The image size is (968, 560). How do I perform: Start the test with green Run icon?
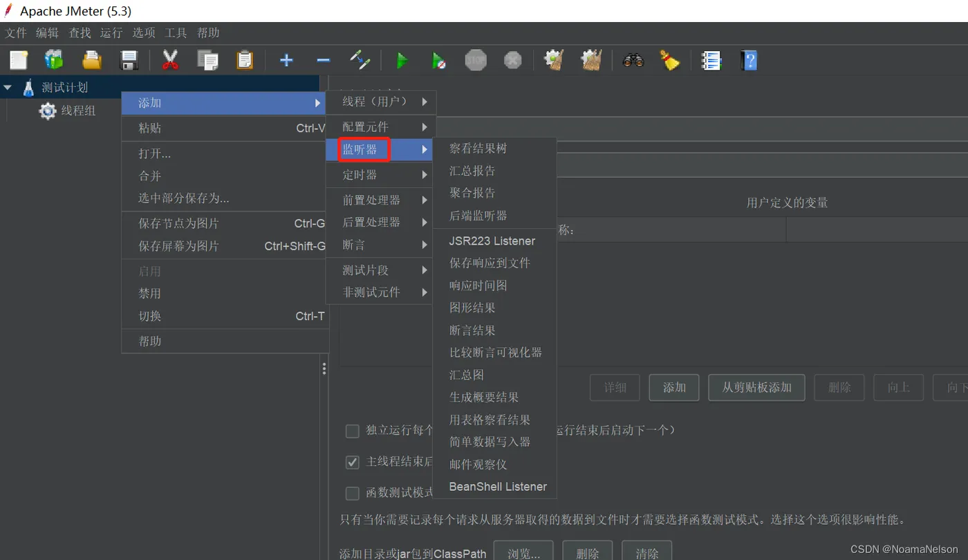coord(402,60)
